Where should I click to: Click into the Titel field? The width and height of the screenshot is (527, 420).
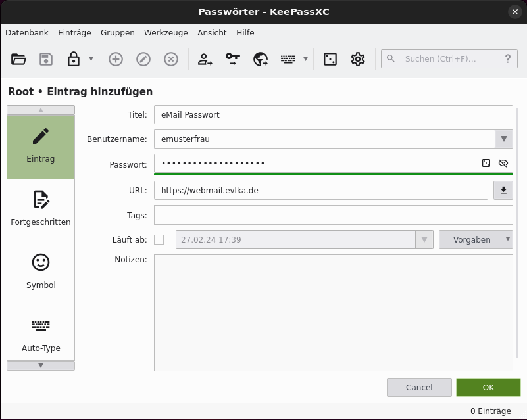tap(334, 115)
